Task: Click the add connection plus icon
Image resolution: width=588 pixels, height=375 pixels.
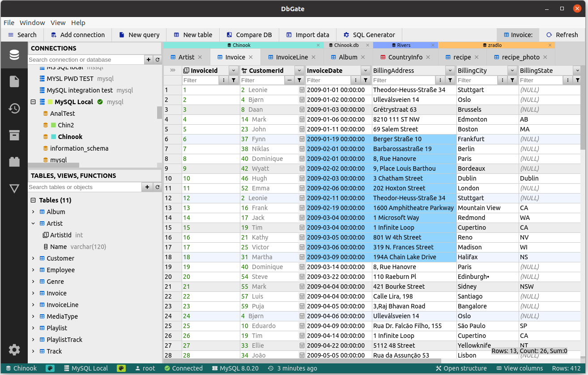Action: (149, 59)
